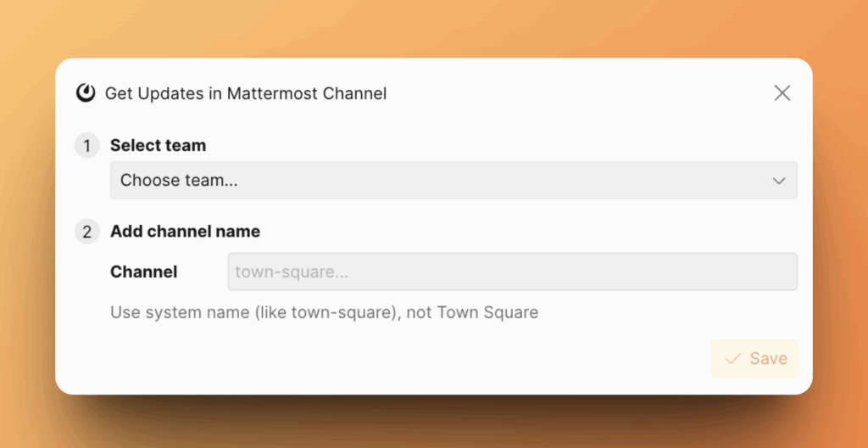Click the 'Select team' heading
Viewport: 868px width, 448px height.
[x=158, y=146]
